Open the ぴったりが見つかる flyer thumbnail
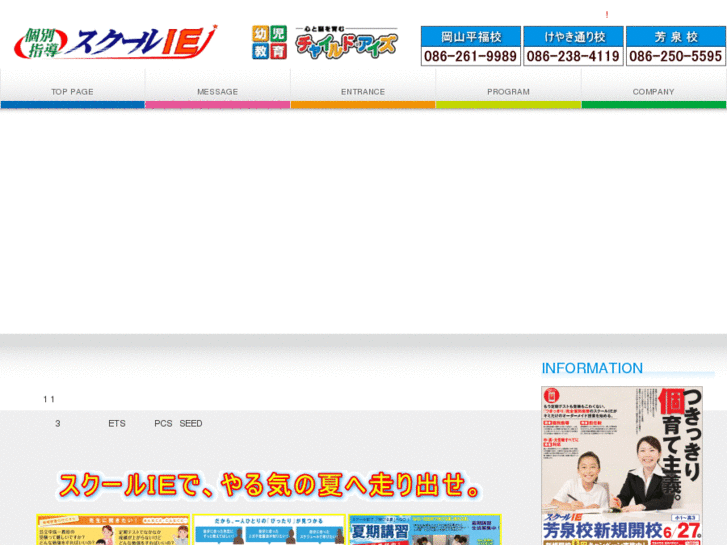Image resolution: width=727 pixels, height=545 pixels. click(269, 529)
